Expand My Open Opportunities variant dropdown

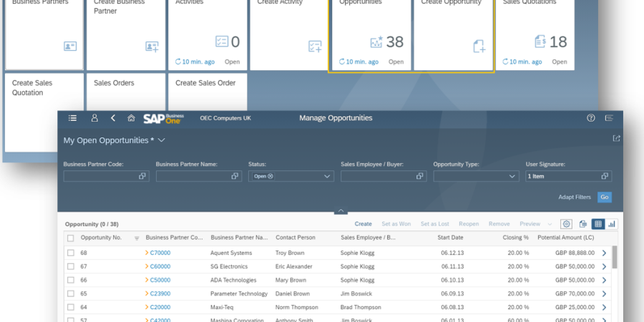(162, 140)
